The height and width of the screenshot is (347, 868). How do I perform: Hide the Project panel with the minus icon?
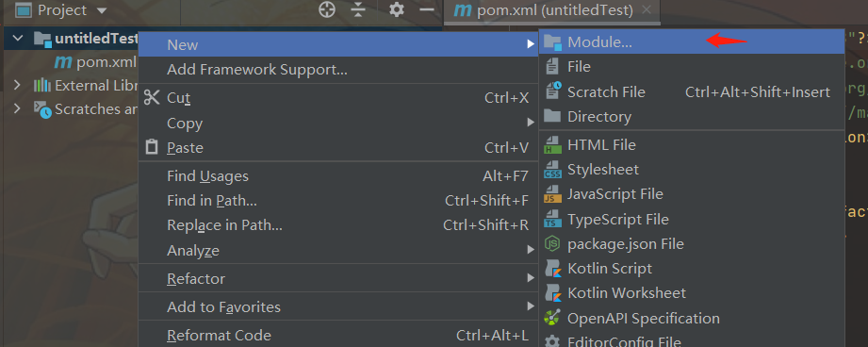(x=426, y=10)
